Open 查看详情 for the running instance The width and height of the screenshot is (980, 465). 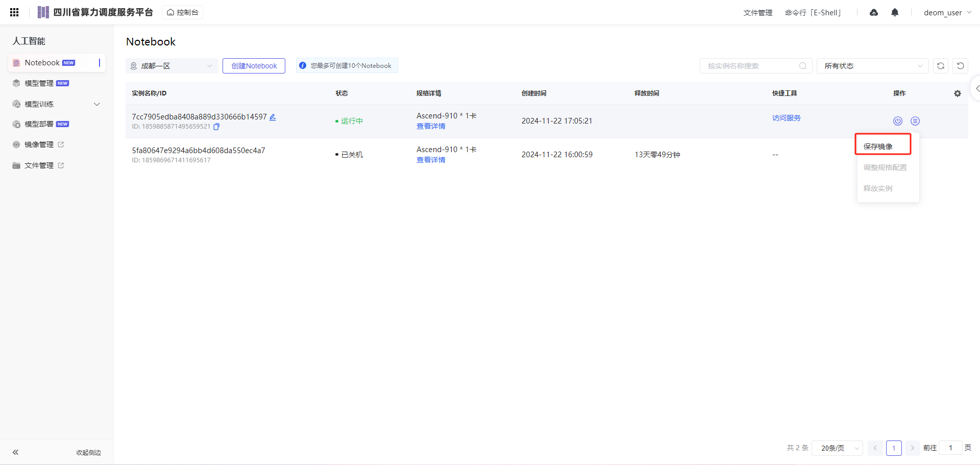coord(431,126)
